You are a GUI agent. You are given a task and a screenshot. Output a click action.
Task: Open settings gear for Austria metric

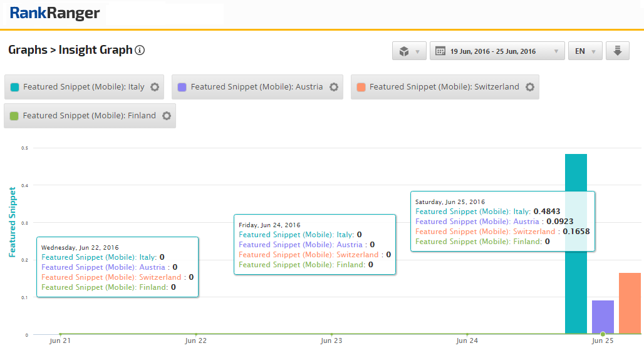[x=334, y=87]
